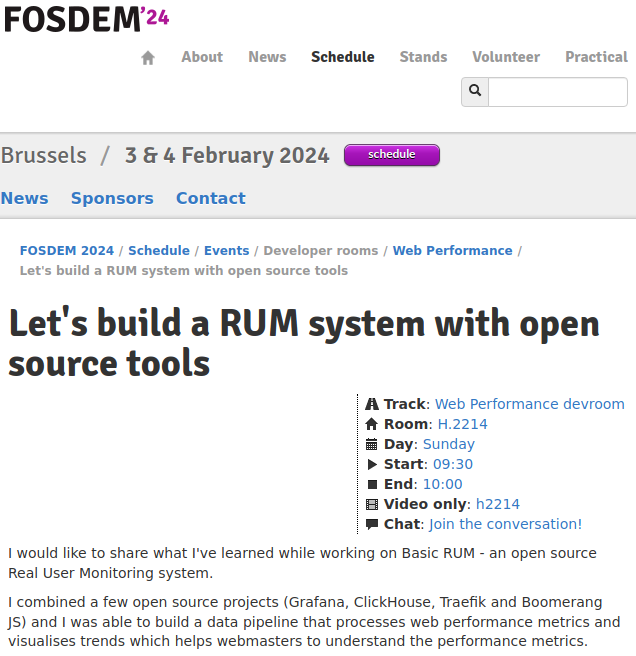Open the h2214 video link
The image size is (636, 656).
tap(498, 504)
